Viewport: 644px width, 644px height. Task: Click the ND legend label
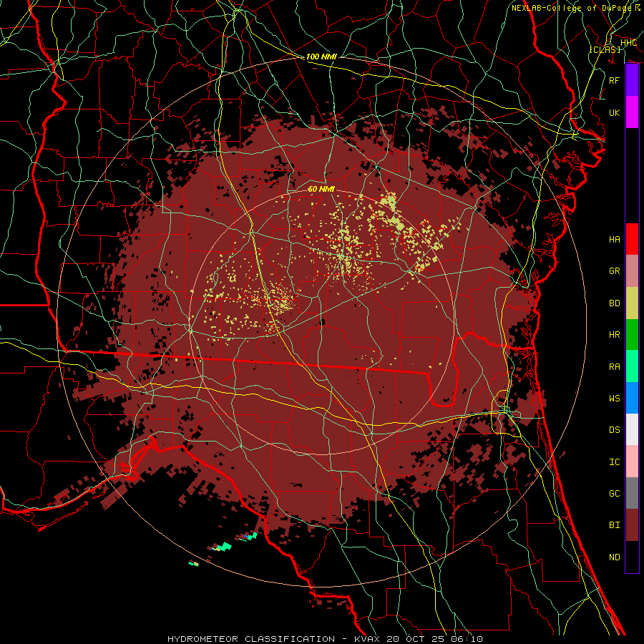click(614, 557)
